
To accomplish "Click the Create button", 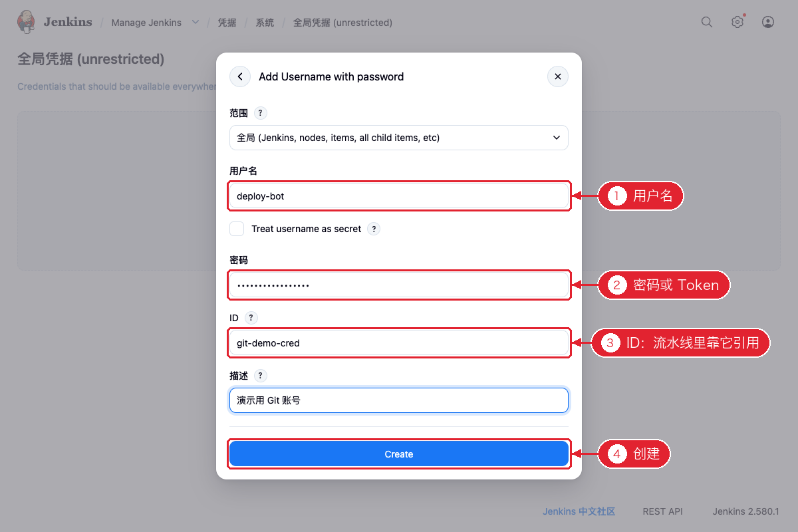I will coord(399,454).
